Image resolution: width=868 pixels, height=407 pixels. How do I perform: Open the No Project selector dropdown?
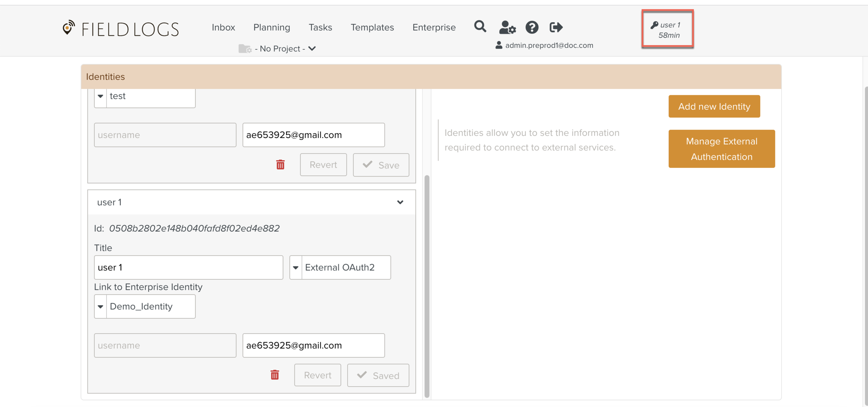(278, 49)
